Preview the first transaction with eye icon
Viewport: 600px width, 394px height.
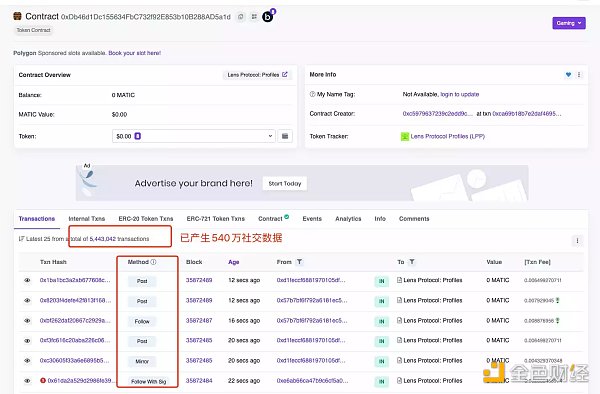[x=28, y=280]
